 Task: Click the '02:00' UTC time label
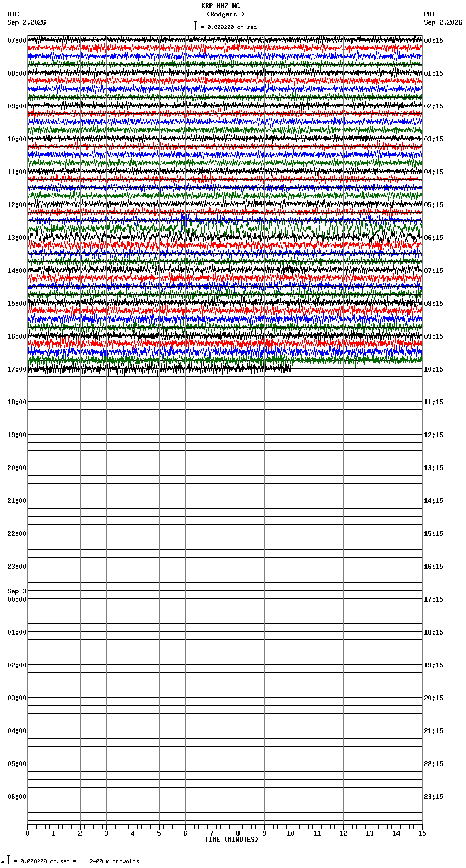click(x=17, y=665)
